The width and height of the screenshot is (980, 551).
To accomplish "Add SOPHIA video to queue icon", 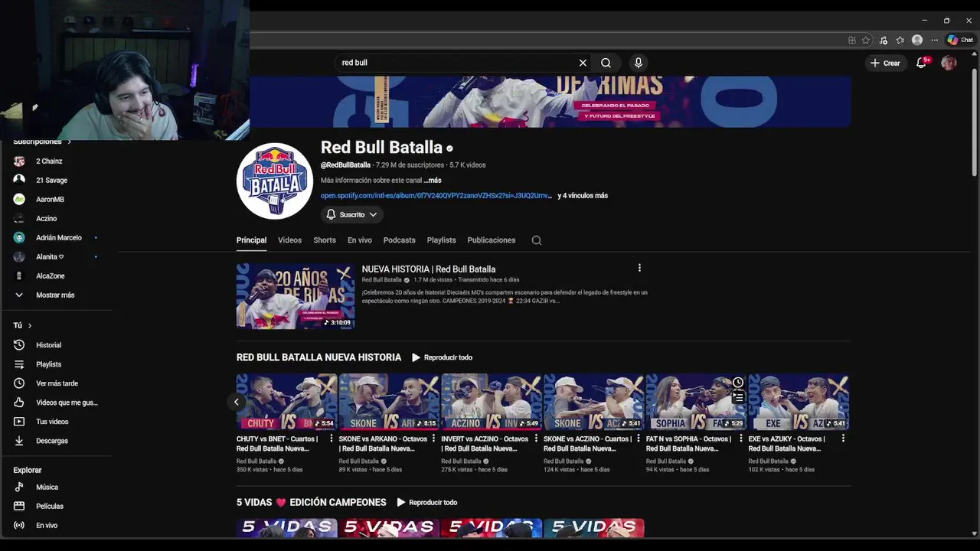I will (x=738, y=397).
